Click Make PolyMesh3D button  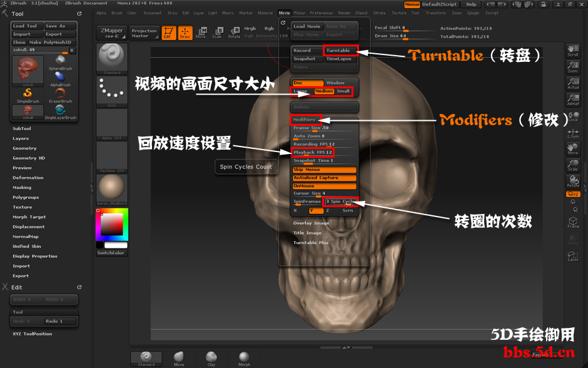(52, 43)
